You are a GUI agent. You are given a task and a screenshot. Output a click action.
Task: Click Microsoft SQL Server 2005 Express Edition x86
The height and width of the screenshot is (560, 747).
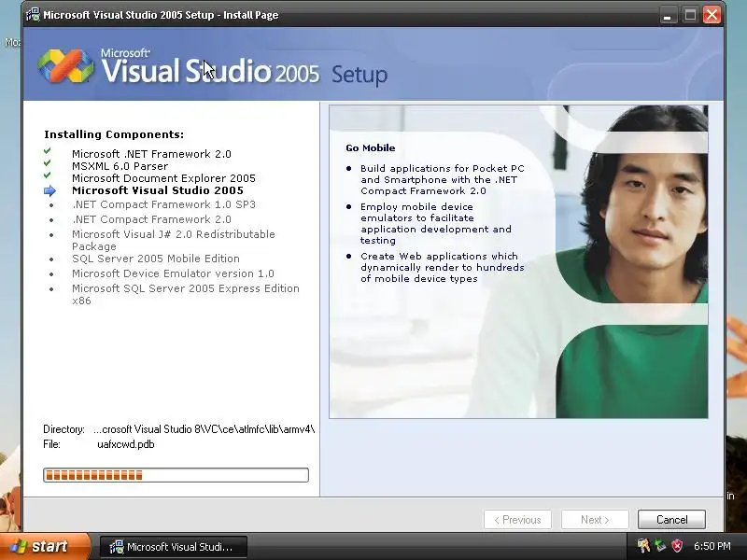click(186, 294)
